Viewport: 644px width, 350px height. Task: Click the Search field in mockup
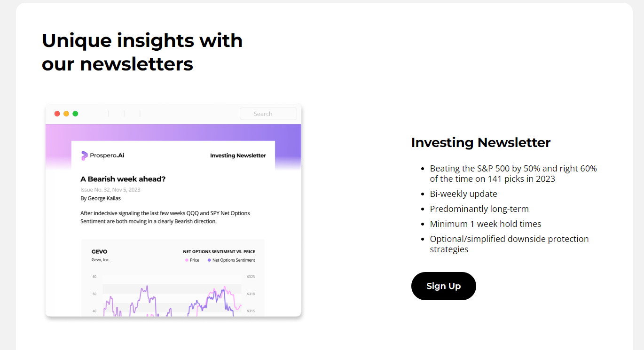point(268,114)
